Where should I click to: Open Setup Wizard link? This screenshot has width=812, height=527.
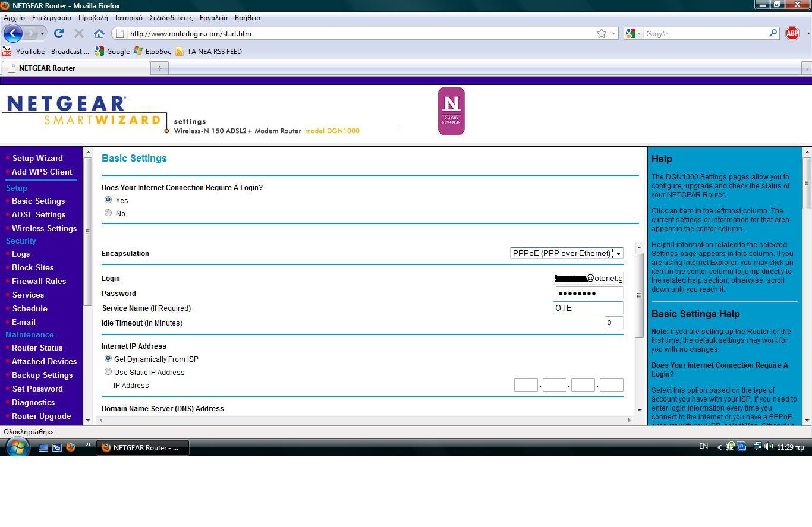37,158
